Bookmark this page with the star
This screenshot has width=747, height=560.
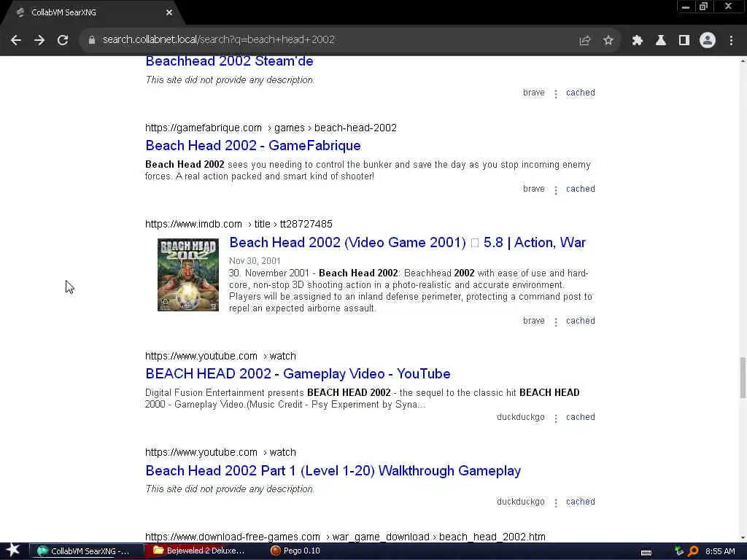click(x=608, y=41)
